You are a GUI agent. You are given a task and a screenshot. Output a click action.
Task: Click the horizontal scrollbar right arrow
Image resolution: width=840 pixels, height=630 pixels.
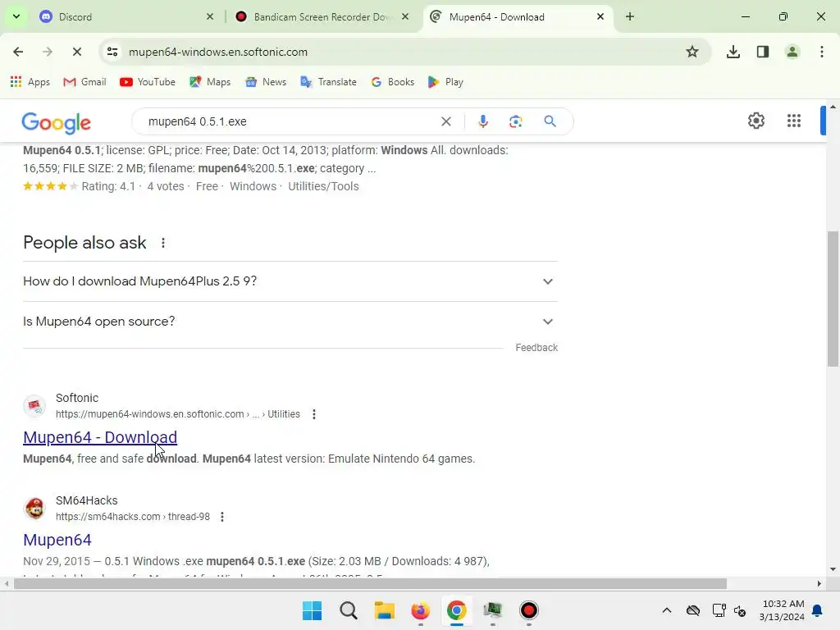819,584
